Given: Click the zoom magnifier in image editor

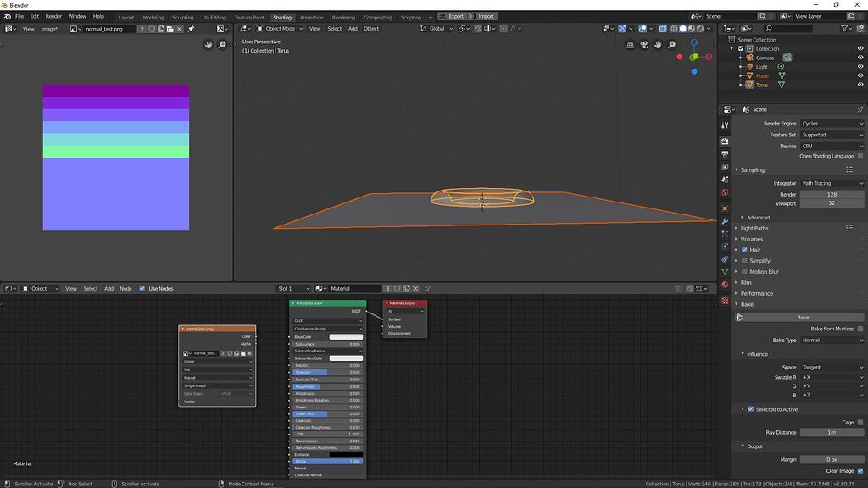Looking at the screenshot, I should (222, 45).
